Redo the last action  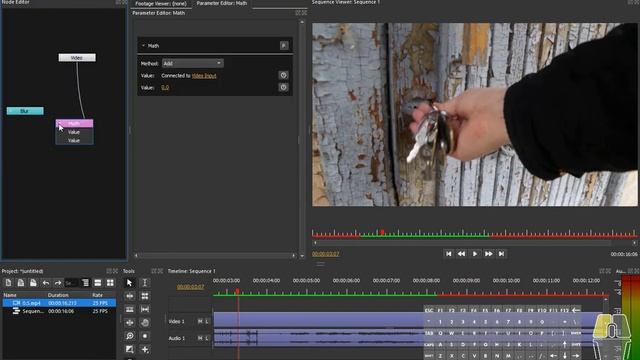coord(58,283)
